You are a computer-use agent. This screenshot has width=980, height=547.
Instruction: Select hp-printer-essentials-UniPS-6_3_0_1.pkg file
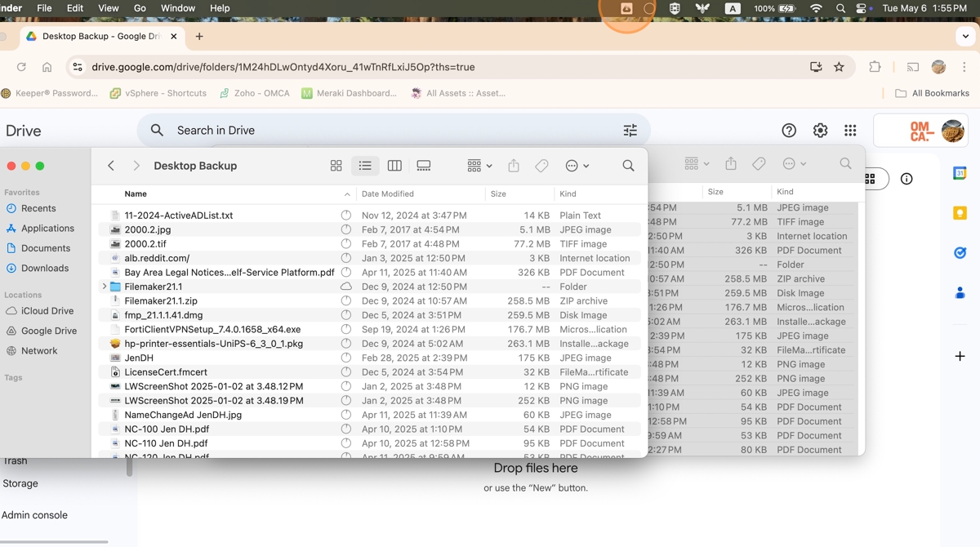coord(214,344)
